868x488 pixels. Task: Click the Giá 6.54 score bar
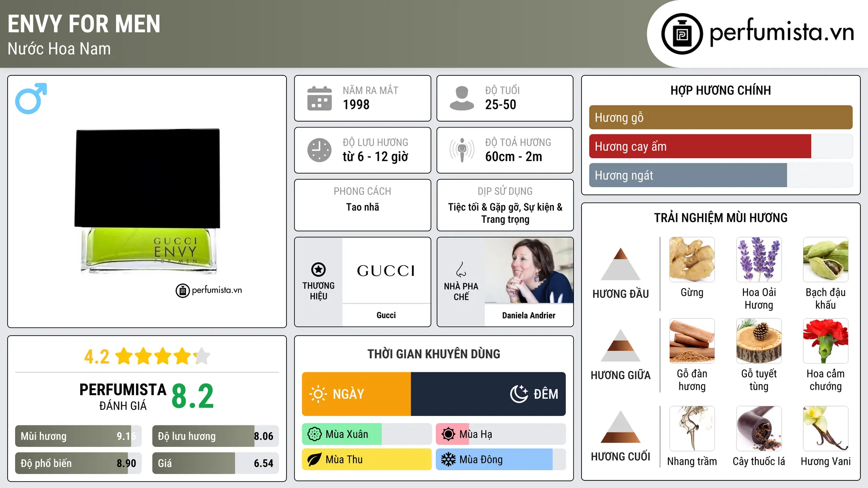pyautogui.click(x=215, y=463)
